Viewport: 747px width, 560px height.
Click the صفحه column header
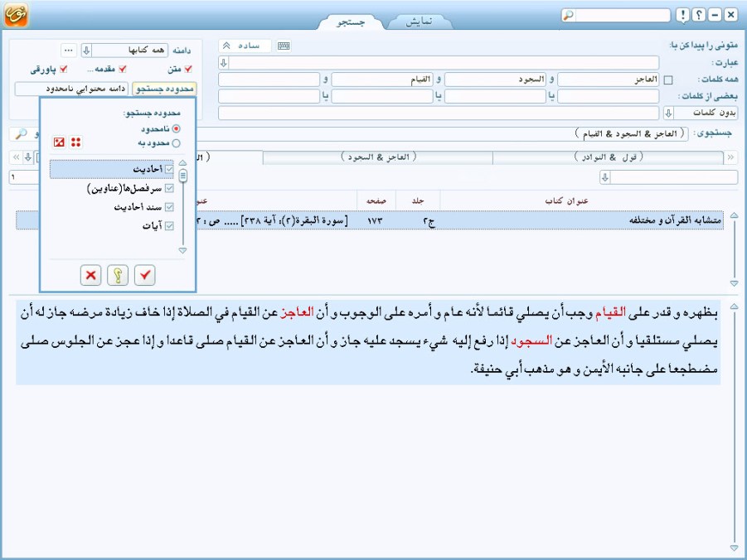376,200
